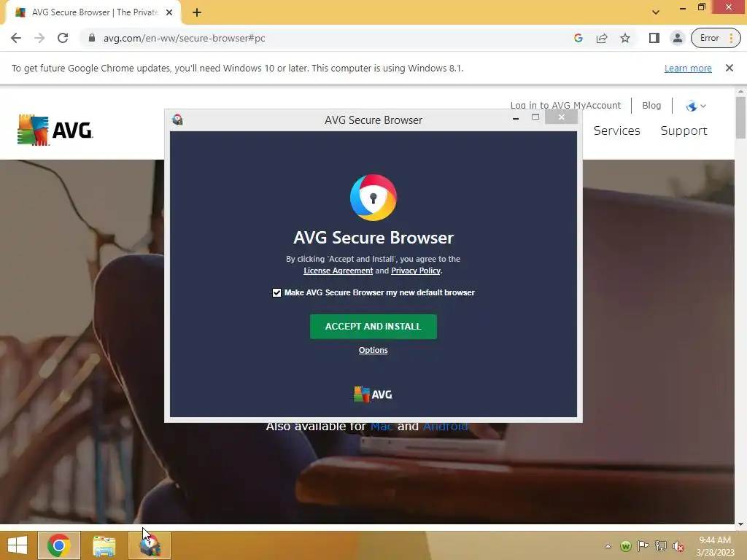Click scrollbar down arrow

[x=740, y=524]
